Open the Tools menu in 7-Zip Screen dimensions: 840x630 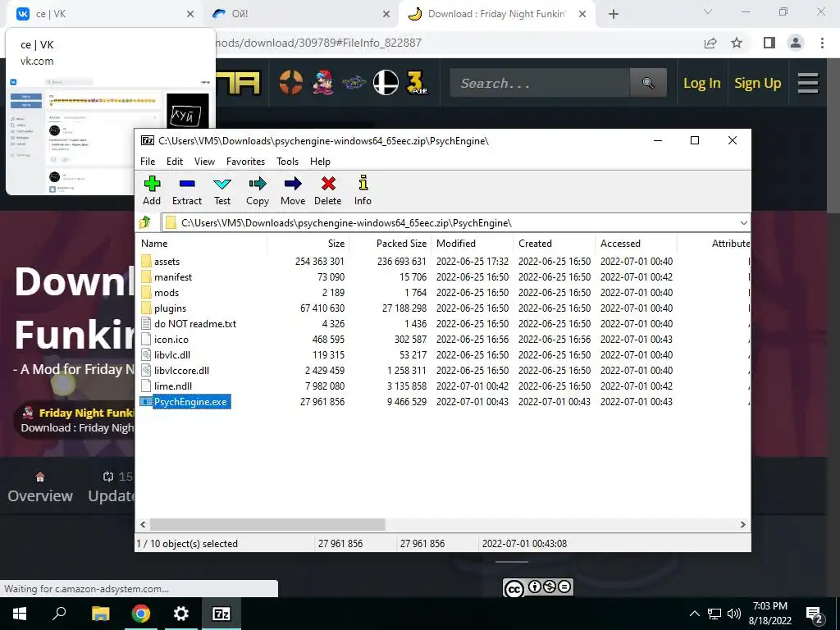click(x=287, y=162)
